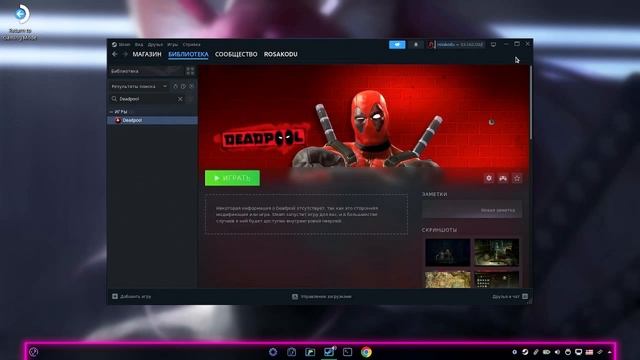The image size is (640, 360).
Task: Click the Deadpool game icon in list
Action: click(118, 120)
